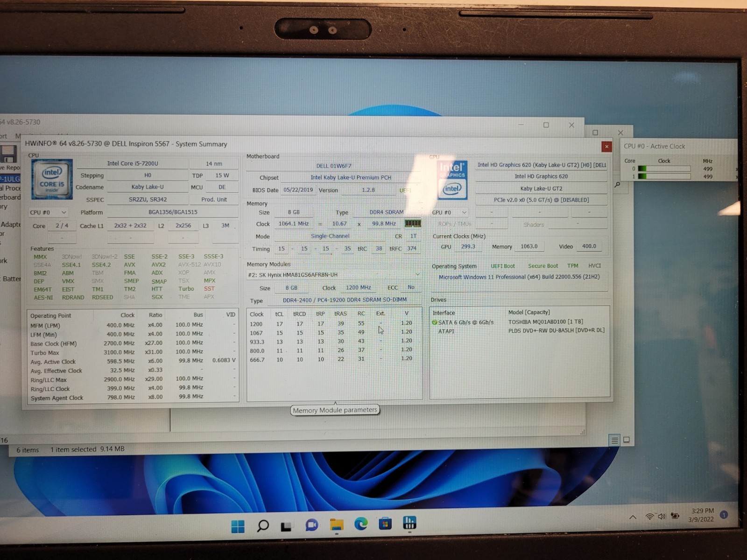Image resolution: width=747 pixels, height=560 pixels.
Task: Click the battery tray icon
Action: (675, 516)
